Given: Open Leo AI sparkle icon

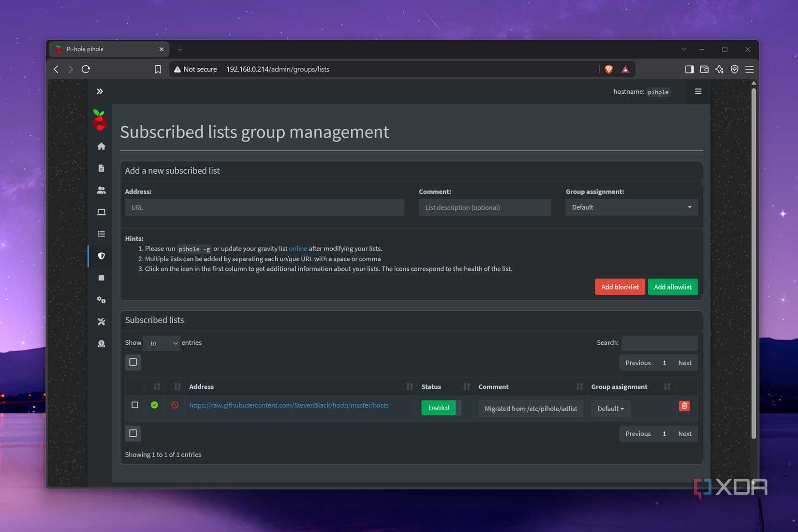Looking at the screenshot, I should click(720, 69).
